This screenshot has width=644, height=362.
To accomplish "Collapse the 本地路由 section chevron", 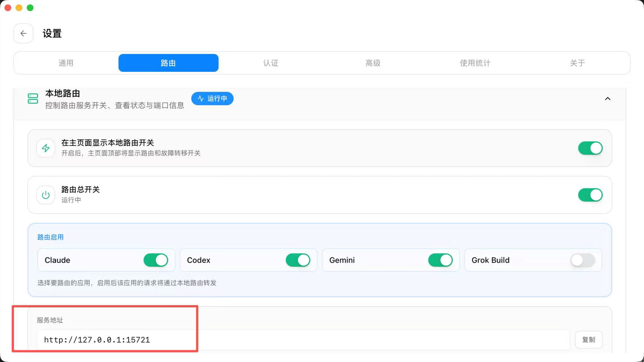I will (x=607, y=98).
